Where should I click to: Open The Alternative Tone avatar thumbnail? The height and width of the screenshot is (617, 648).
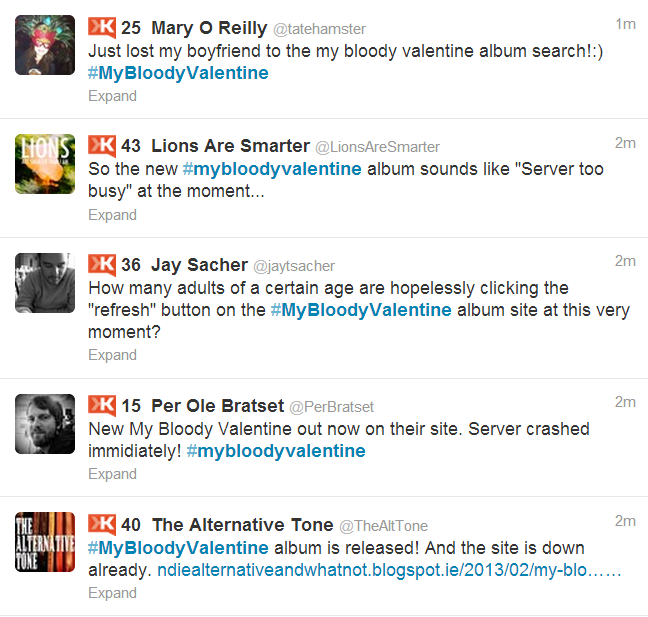(45, 542)
